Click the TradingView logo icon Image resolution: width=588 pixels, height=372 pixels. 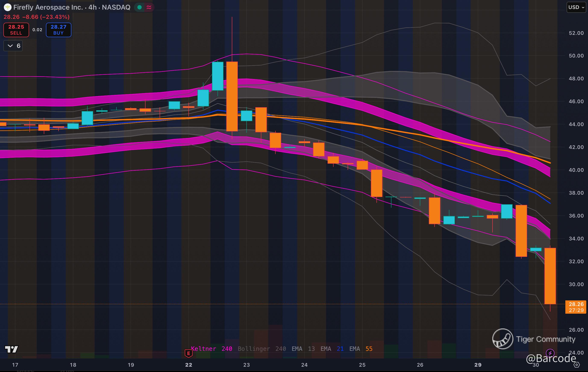coord(12,349)
